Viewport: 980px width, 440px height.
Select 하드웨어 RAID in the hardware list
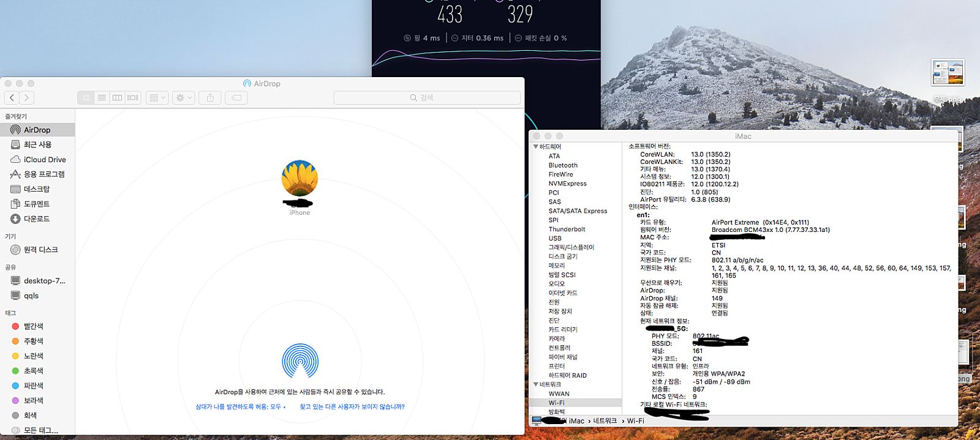(568, 375)
